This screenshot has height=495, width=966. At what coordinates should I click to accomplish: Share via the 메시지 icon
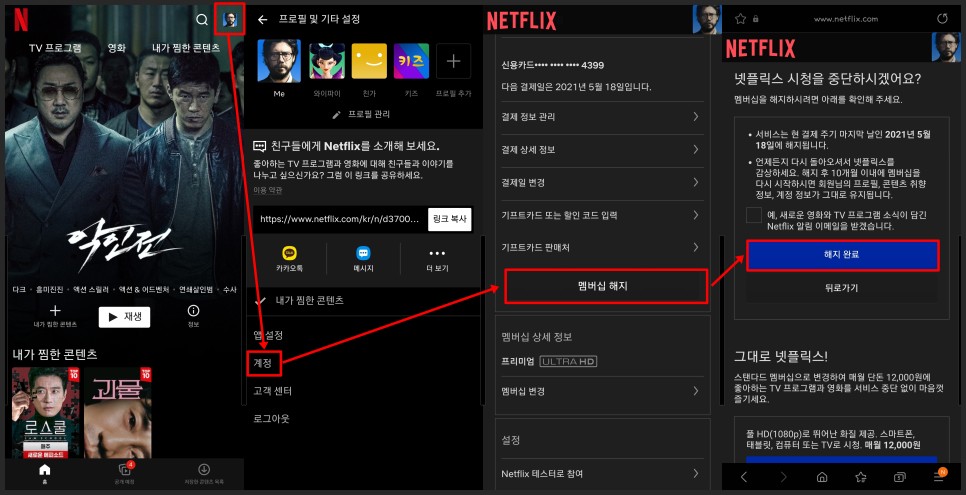click(363, 253)
